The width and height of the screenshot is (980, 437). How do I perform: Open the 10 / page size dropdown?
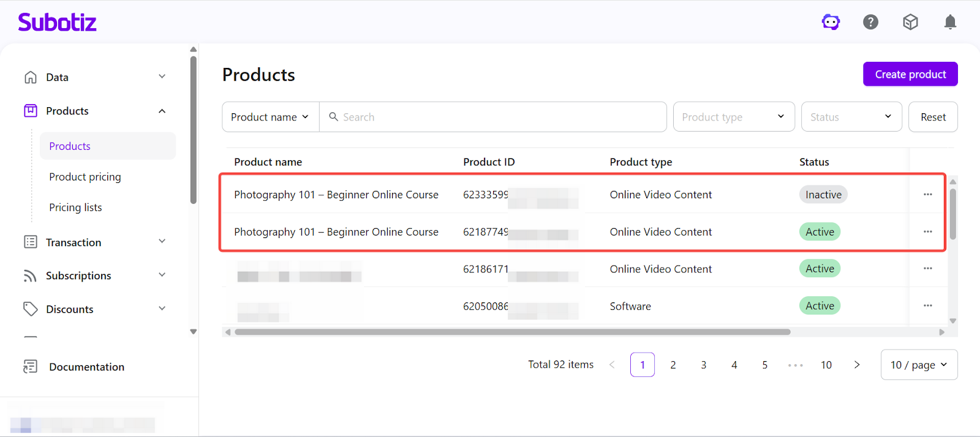pos(918,365)
